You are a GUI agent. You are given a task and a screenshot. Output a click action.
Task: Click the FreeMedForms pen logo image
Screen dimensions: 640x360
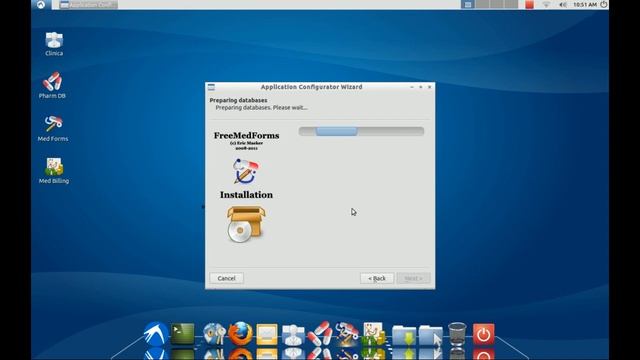[x=246, y=171]
